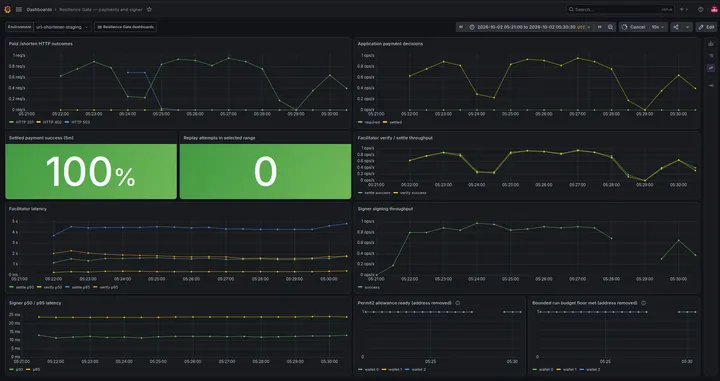720x381 pixels.
Task: Open the Signer signing throughput panel title
Action: pos(385,209)
